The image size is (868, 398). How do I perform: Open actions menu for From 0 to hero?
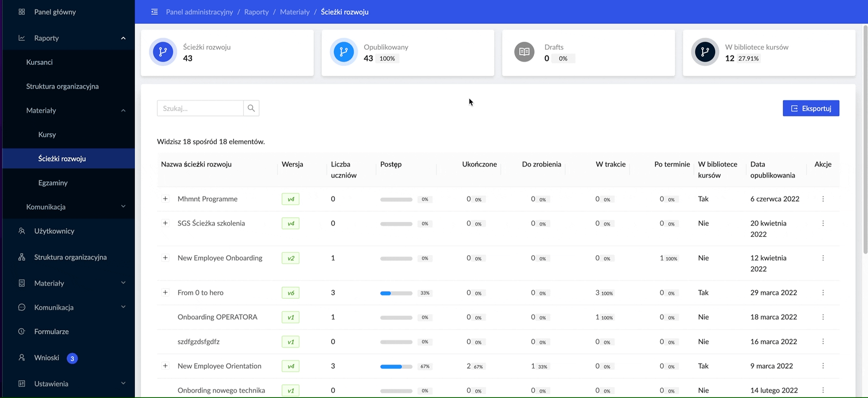pos(823,292)
